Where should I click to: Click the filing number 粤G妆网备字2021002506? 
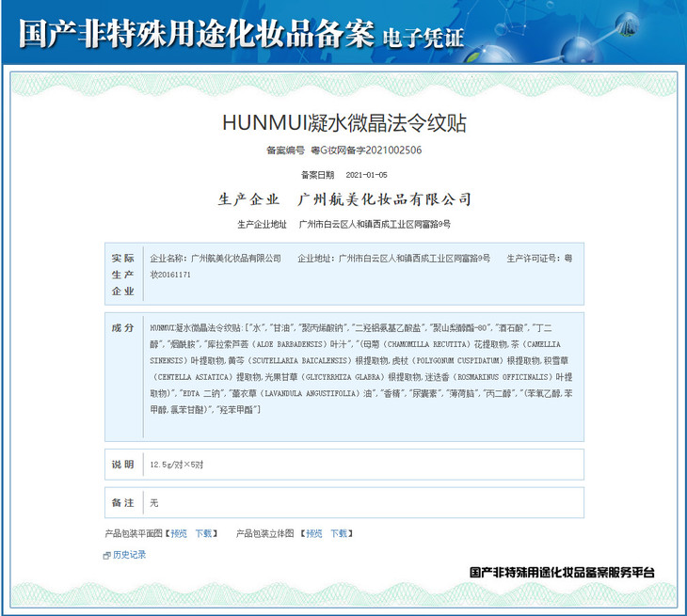tap(366, 150)
